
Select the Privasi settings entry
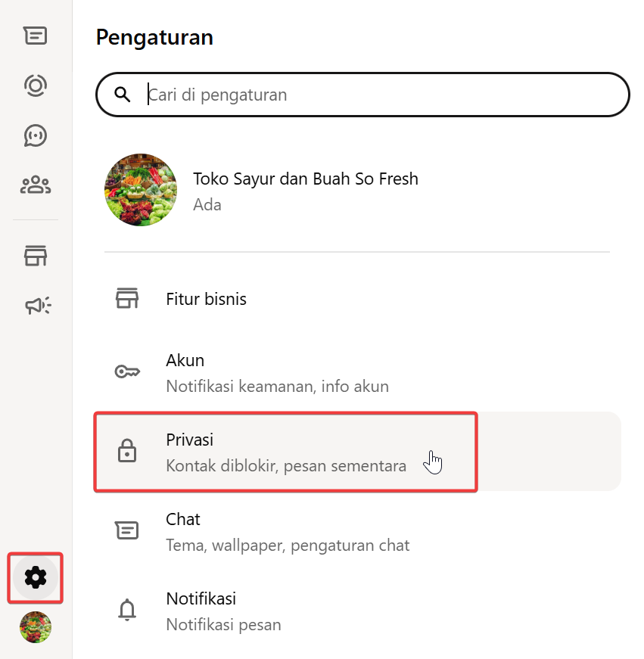285,452
